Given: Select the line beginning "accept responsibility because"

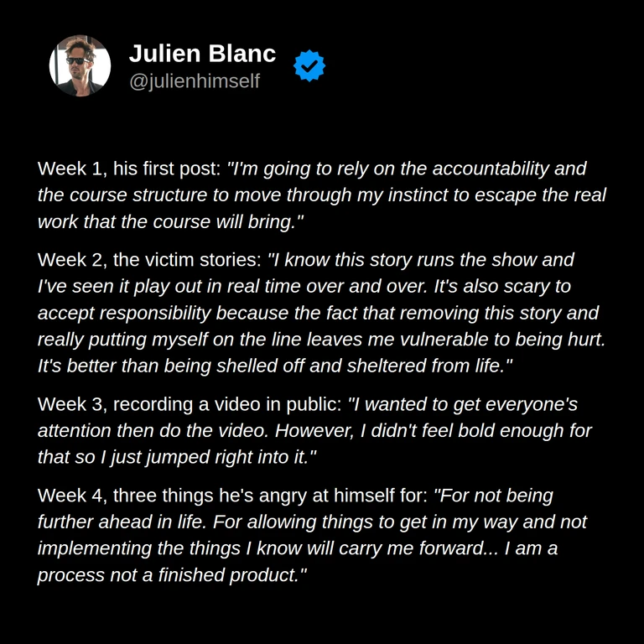Looking at the screenshot, I should point(319,313).
